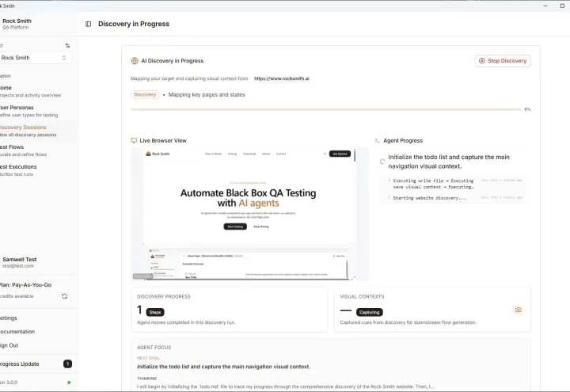
Task: Click Sign Out in the sidebar
Action: (x=9, y=345)
